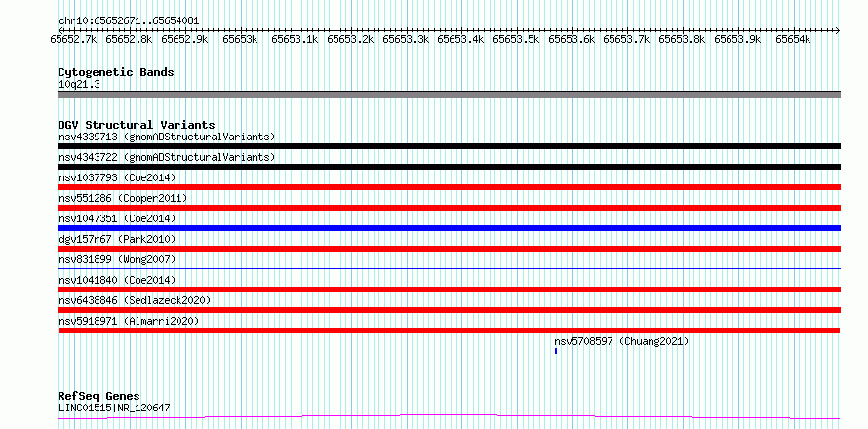Click the 65652.7k ruler label

73,39
